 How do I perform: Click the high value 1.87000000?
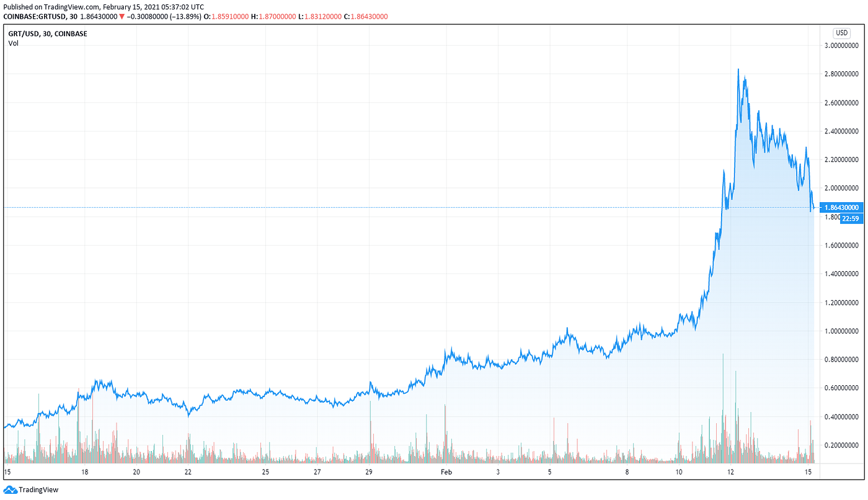pos(277,16)
